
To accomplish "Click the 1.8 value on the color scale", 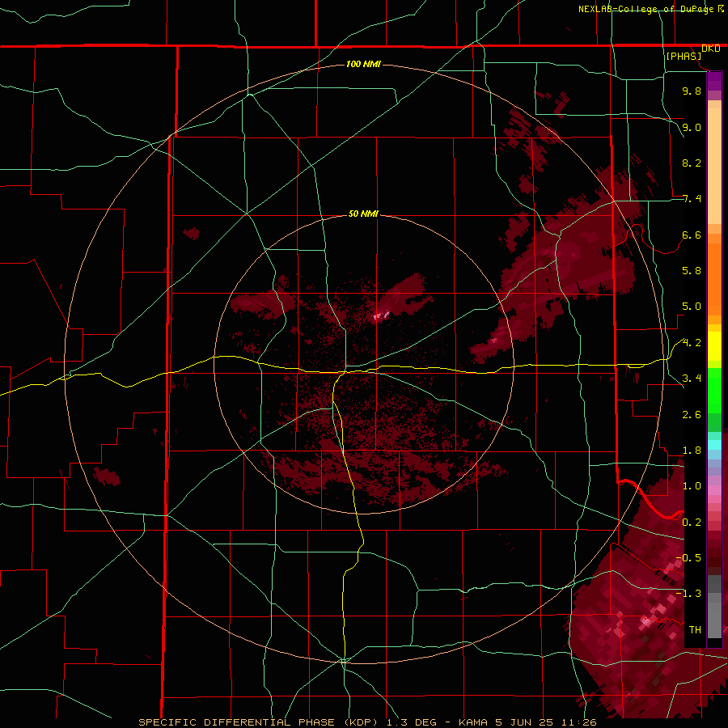I will pos(692,451).
